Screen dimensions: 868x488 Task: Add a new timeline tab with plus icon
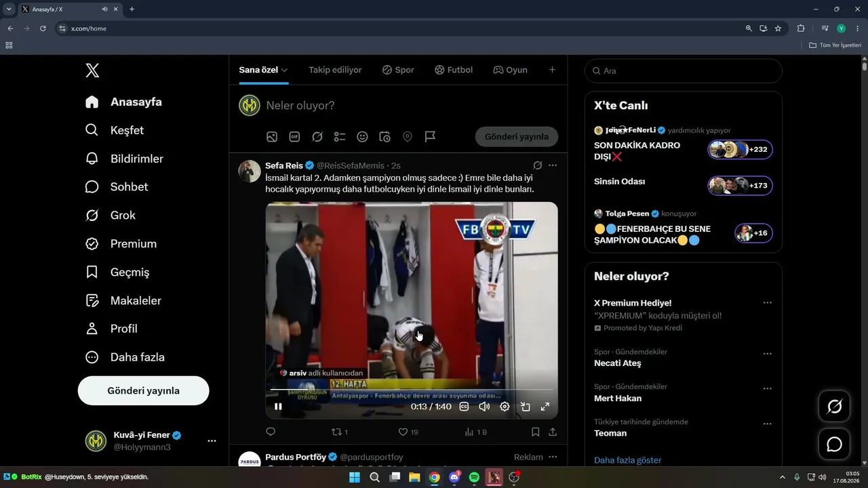[x=552, y=70]
